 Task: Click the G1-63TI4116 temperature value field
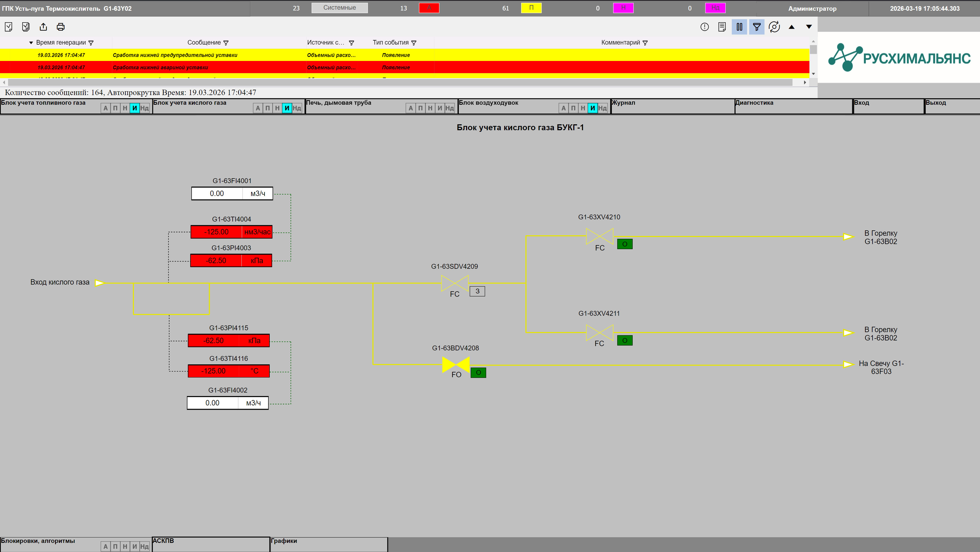(x=229, y=371)
